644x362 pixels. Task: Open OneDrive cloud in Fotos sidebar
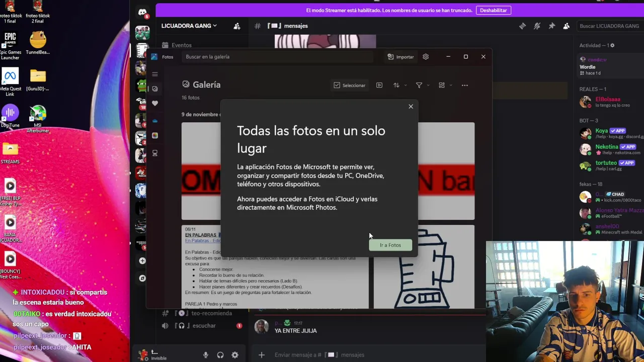point(155,121)
